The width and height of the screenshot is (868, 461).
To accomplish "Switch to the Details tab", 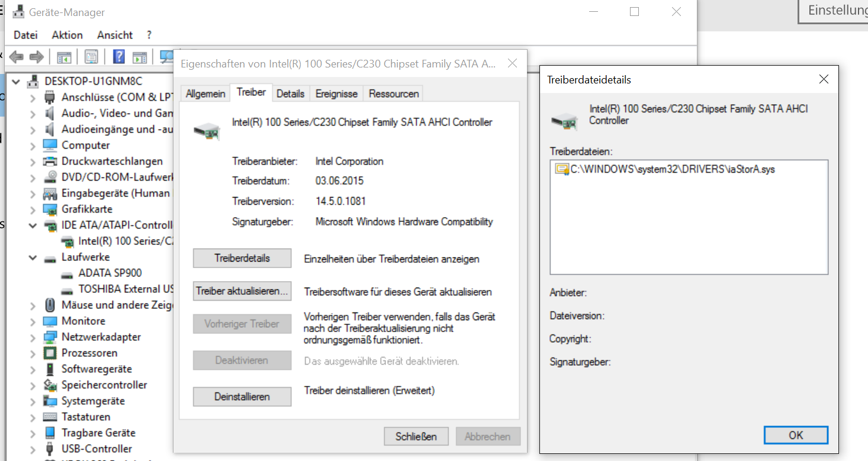I will point(290,94).
